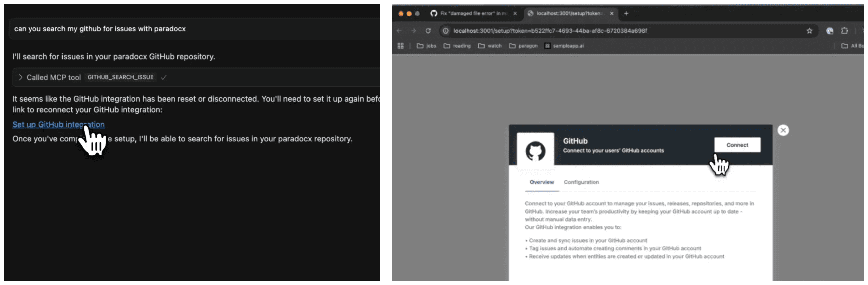This screenshot has height=285, width=868.
Task: Close the GitHub integration modal
Action: [x=783, y=130]
